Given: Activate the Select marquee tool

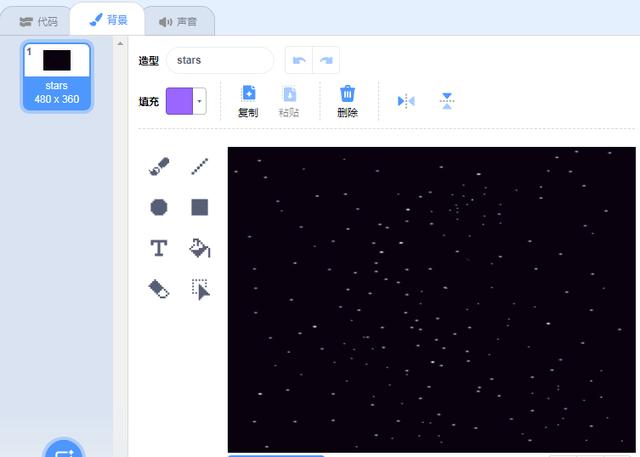Looking at the screenshot, I should tap(200, 289).
